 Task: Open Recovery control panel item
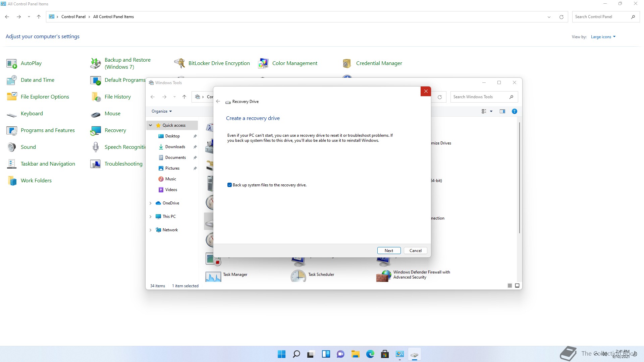108,130
